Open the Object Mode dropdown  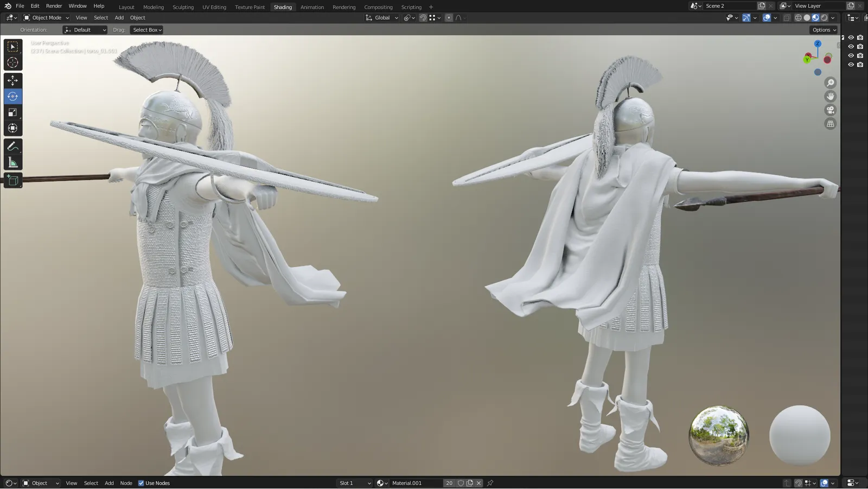(x=46, y=18)
